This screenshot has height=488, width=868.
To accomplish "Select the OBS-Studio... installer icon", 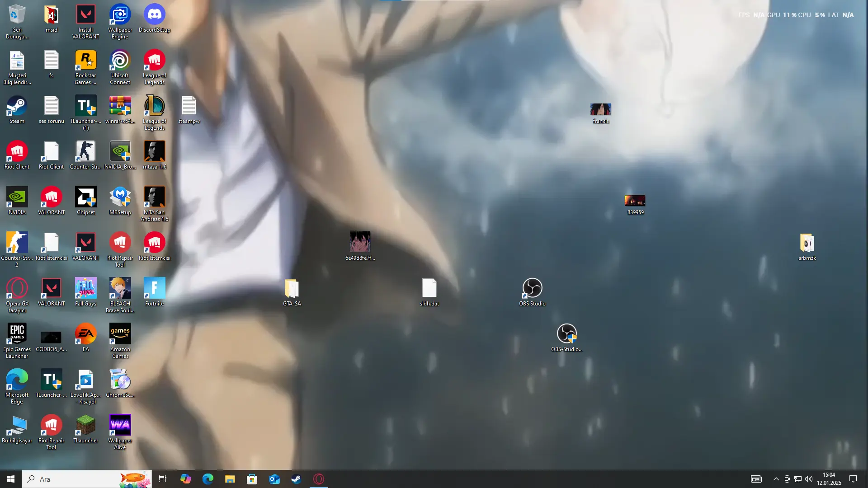I will [x=566, y=338].
